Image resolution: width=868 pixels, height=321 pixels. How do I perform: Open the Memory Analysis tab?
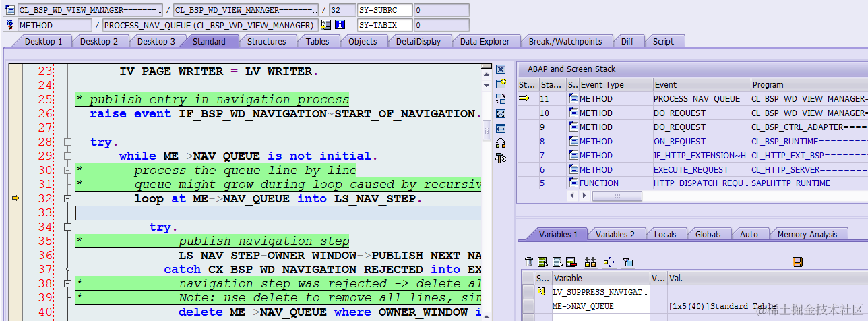(807, 234)
